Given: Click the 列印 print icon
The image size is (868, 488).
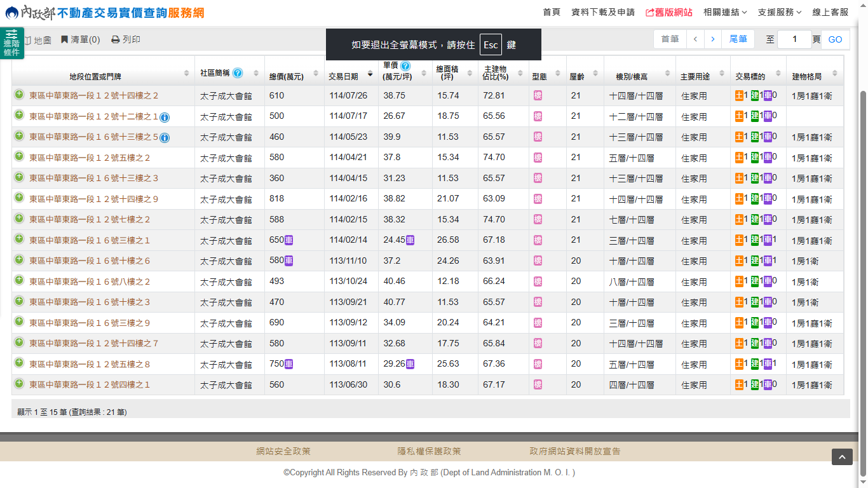Looking at the screenshot, I should pos(116,40).
